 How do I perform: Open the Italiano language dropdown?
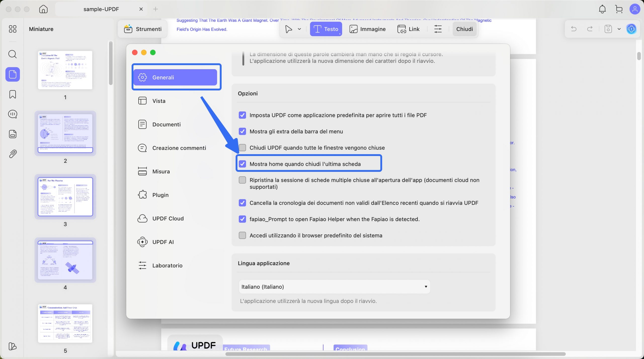tap(334, 287)
